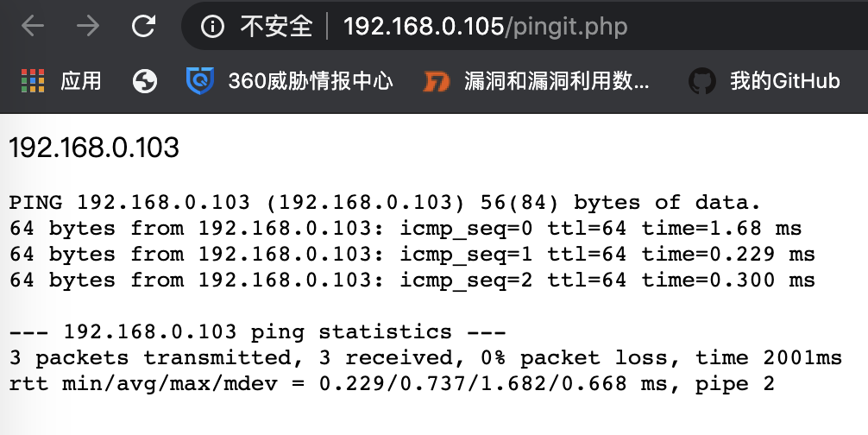The width and height of the screenshot is (868, 435).
Task: Open site info via the circled-i icon
Action: 212,28
